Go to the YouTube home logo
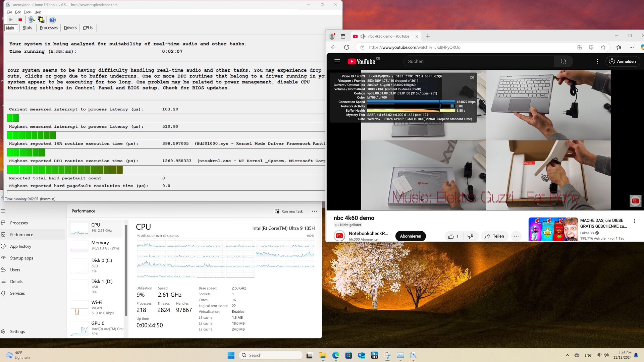This screenshot has height=362, width=644. click(361, 61)
